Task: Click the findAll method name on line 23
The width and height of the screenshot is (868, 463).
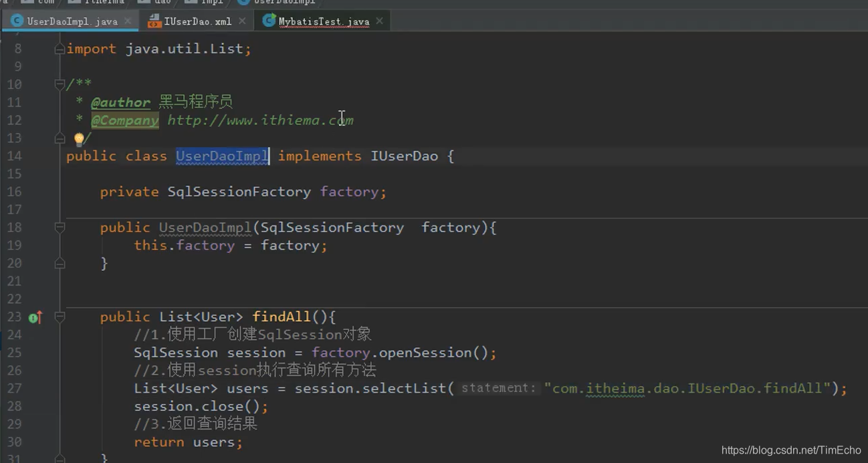Action: click(x=282, y=317)
